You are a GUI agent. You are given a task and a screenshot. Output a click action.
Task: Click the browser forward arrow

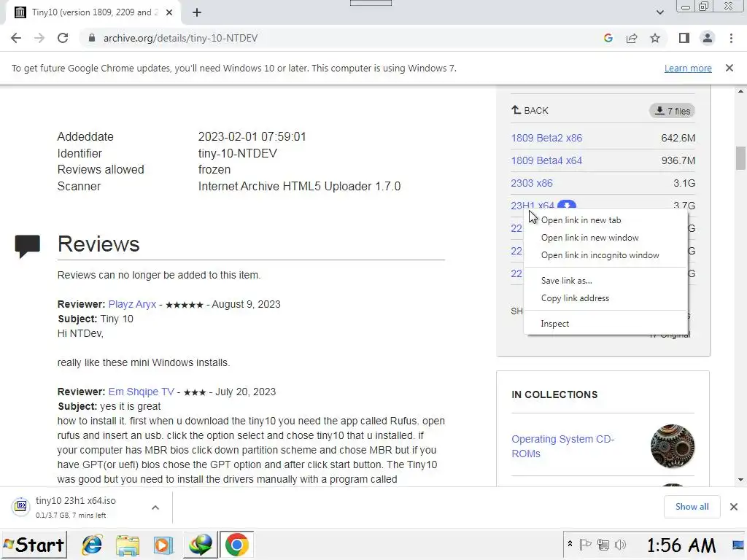click(x=39, y=38)
